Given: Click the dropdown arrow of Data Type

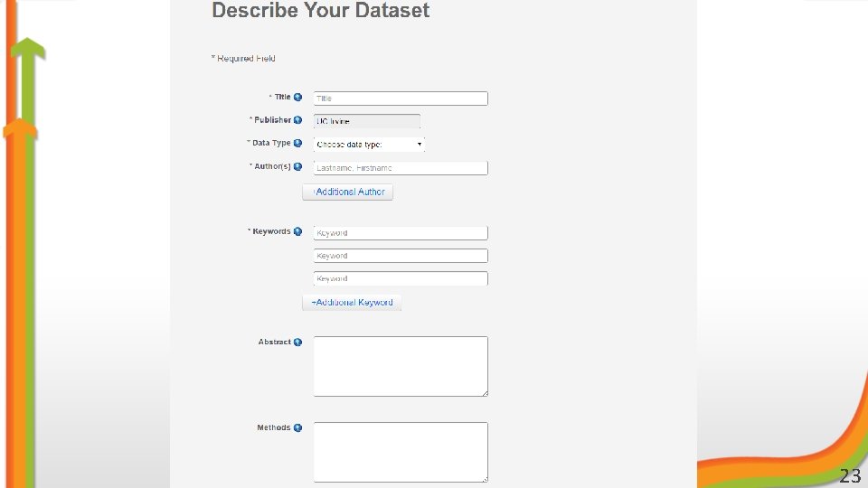Looking at the screenshot, I should (x=420, y=145).
